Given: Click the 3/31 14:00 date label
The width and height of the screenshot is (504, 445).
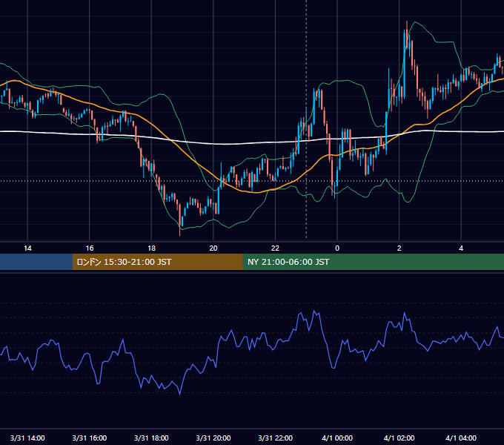Looking at the screenshot, I should click(x=27, y=438).
